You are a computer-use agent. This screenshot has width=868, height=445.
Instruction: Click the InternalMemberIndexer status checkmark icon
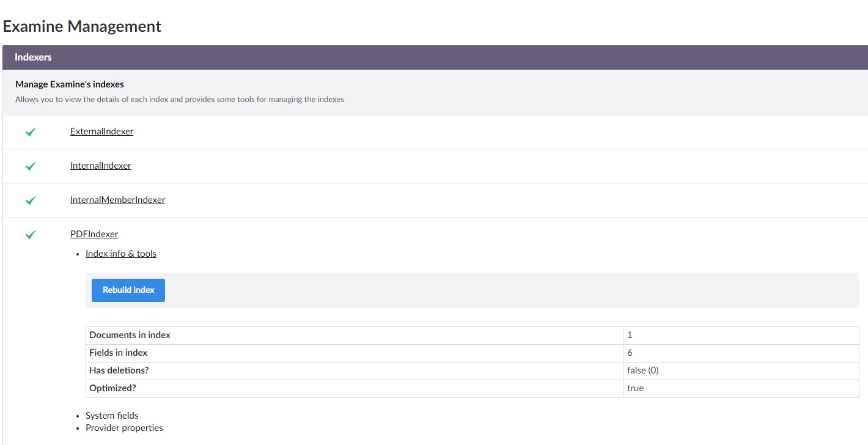click(x=31, y=200)
